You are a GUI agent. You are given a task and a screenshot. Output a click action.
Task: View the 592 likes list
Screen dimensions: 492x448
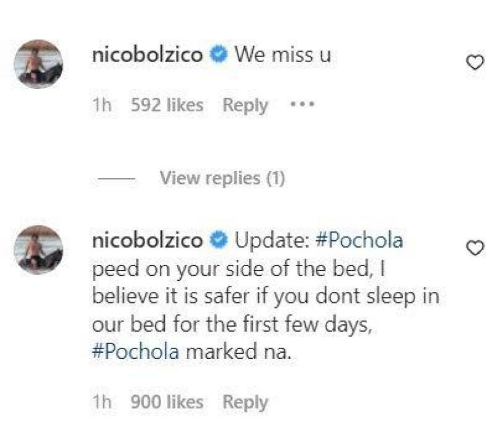click(x=167, y=105)
